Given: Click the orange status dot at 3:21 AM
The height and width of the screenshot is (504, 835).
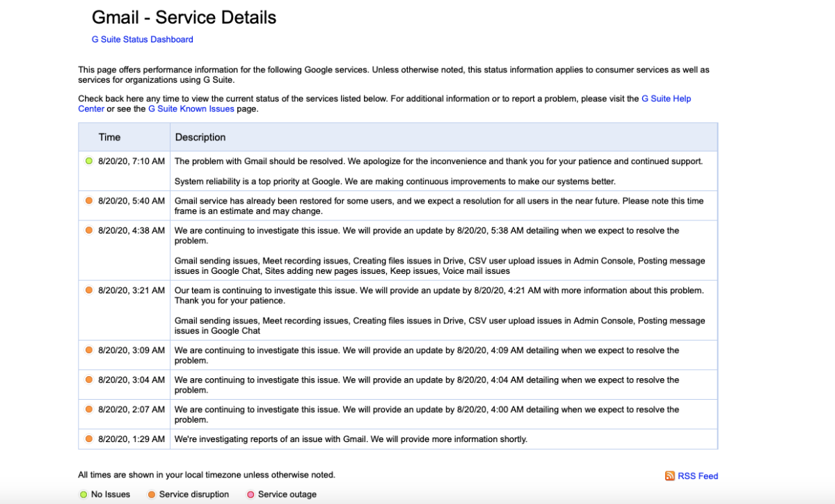Looking at the screenshot, I should [88, 290].
